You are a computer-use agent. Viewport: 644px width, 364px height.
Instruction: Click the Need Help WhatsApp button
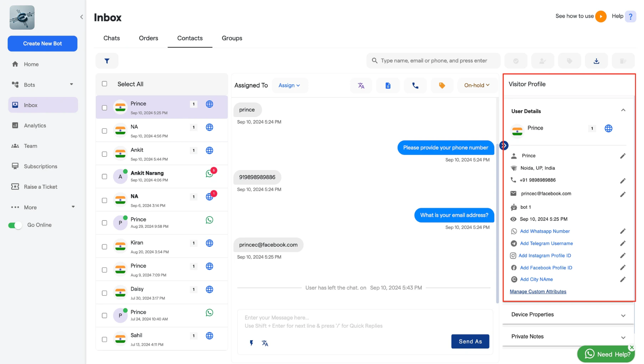tap(605, 354)
